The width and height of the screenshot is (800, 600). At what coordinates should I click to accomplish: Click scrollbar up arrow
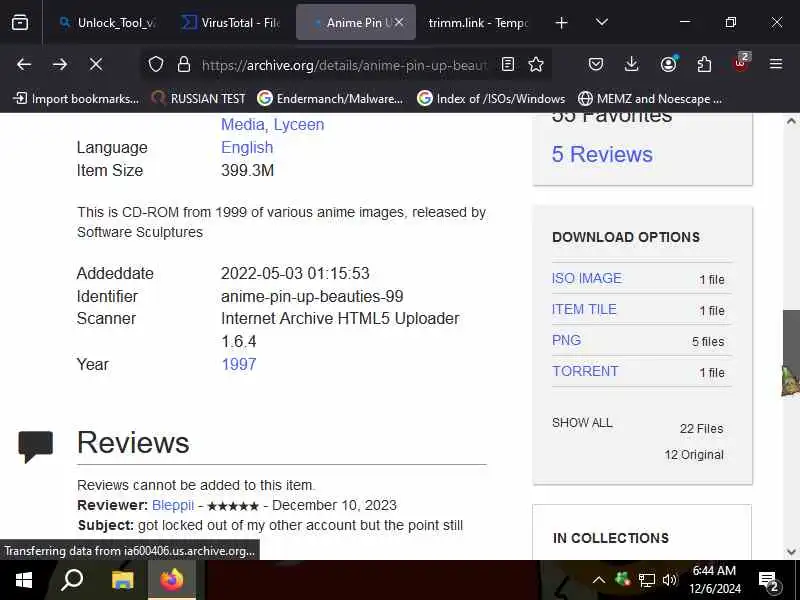click(791, 121)
